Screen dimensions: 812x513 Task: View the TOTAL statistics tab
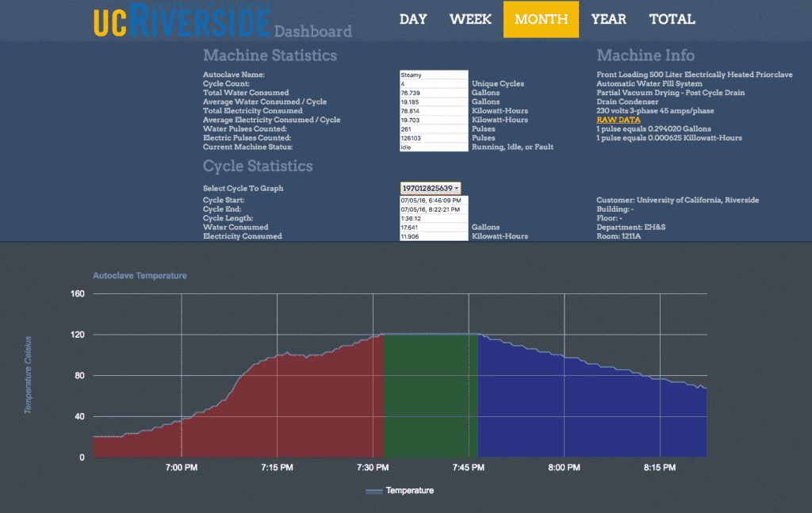tap(672, 19)
